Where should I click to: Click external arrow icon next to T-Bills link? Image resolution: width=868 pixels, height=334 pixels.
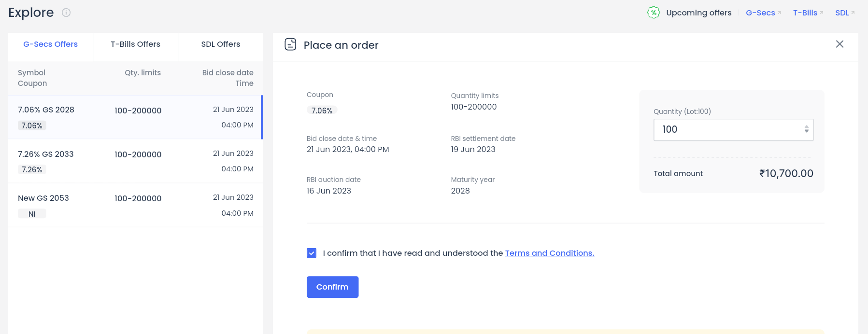point(822,13)
